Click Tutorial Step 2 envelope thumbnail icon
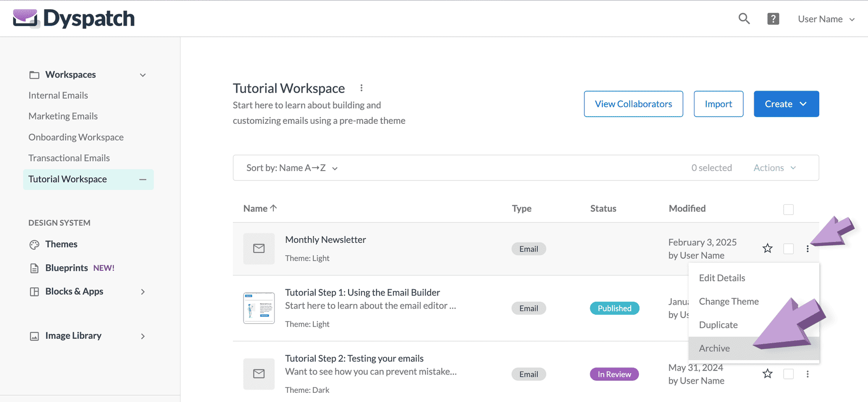 [259, 374]
